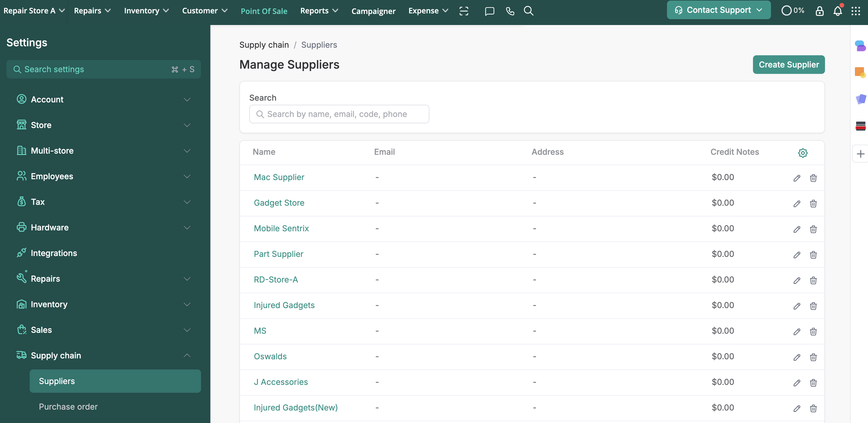Edit the Mac Supplier row
The image size is (868, 423).
coord(797,178)
